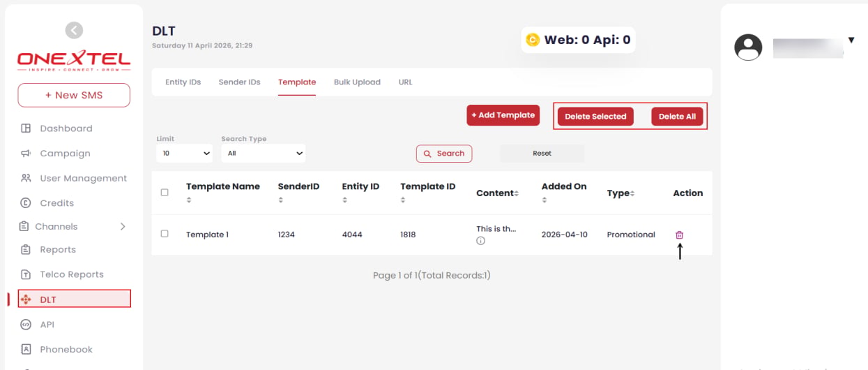Click Campaign megaphone icon
Viewport: 868px width, 370px height.
click(26, 154)
